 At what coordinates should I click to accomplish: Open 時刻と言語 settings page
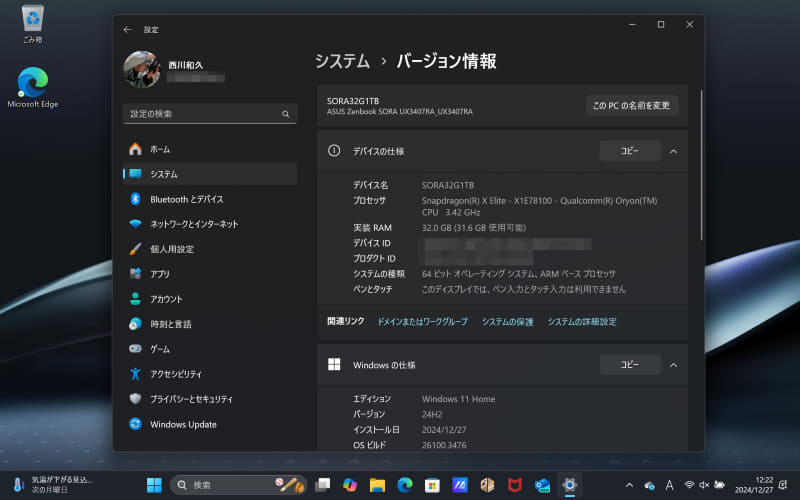click(x=210, y=324)
